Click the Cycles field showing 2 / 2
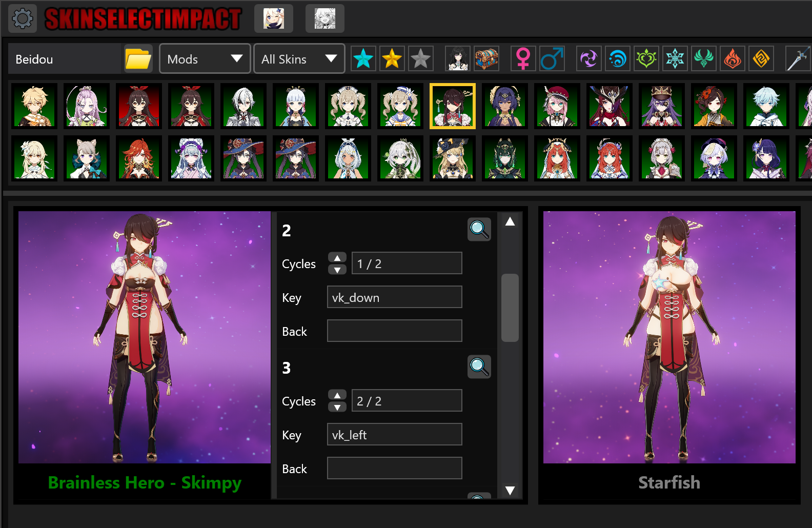The width and height of the screenshot is (812, 528). pyautogui.click(x=407, y=400)
